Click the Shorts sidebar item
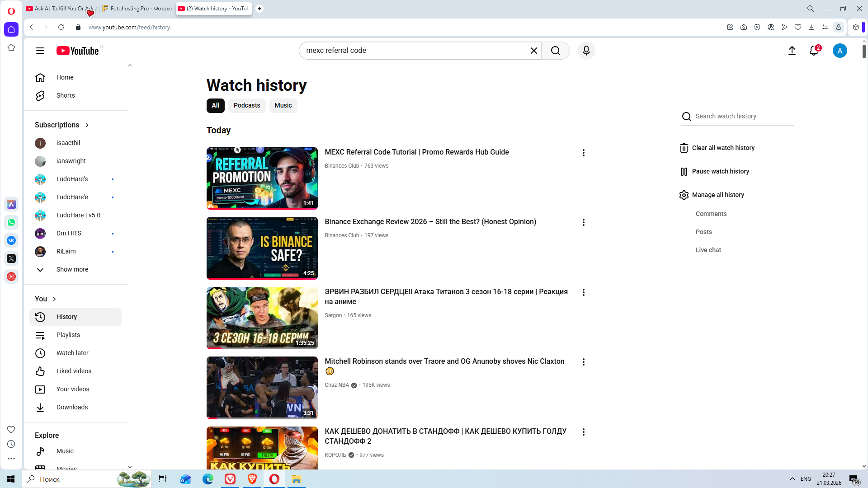 tap(66, 95)
